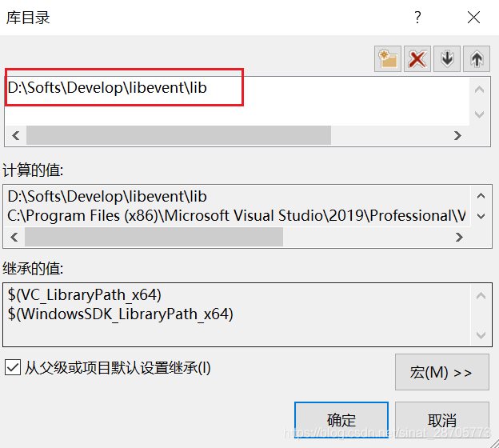The height and width of the screenshot is (448, 499).
Task: Toggle 从父级或项目默认设置继承 checkbox
Action: [13, 368]
